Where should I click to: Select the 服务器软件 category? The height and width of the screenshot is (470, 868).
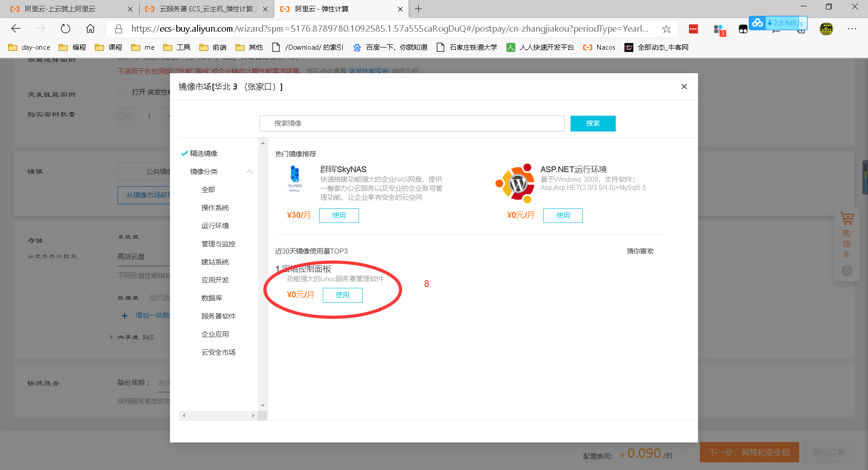(x=218, y=316)
